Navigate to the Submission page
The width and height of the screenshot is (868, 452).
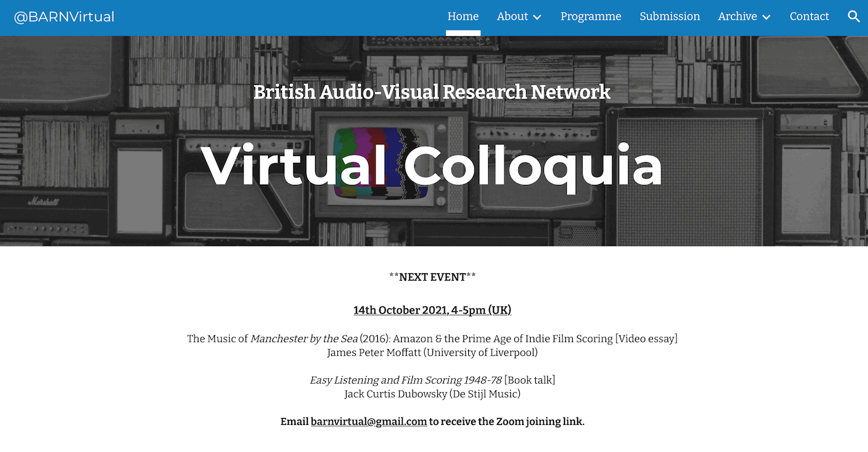(669, 17)
